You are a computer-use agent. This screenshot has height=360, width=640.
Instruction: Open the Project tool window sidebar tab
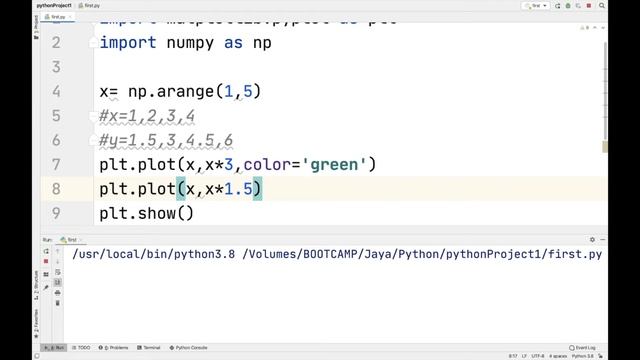click(36, 27)
